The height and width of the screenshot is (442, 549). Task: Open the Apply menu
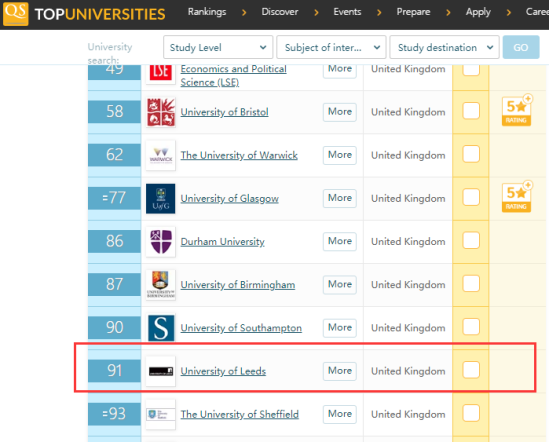point(478,12)
